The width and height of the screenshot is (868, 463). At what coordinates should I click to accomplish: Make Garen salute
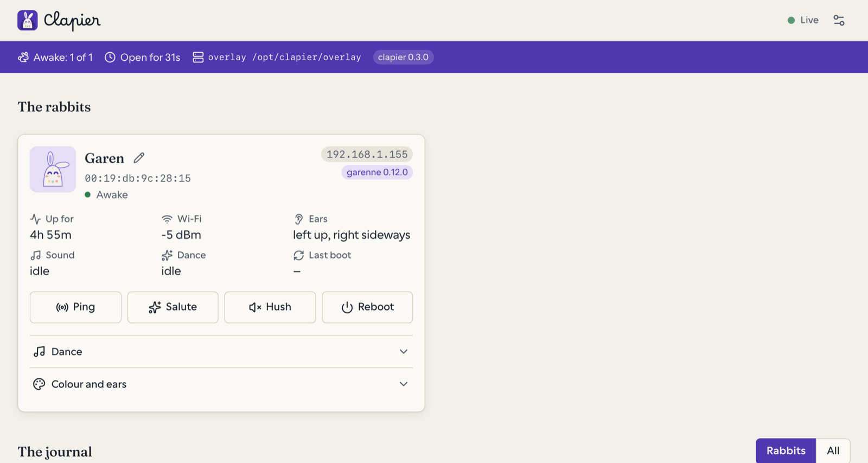coord(173,307)
